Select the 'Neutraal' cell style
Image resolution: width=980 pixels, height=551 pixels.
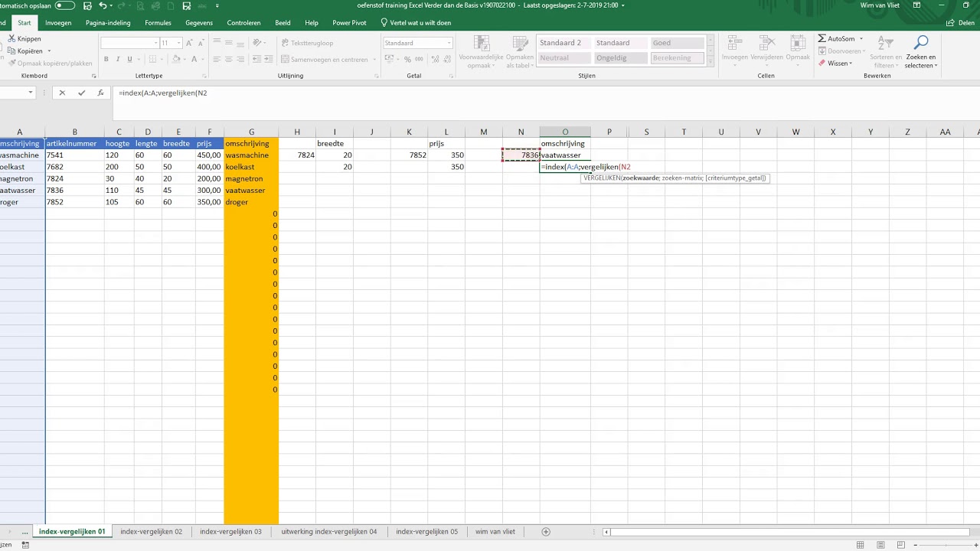tap(564, 57)
